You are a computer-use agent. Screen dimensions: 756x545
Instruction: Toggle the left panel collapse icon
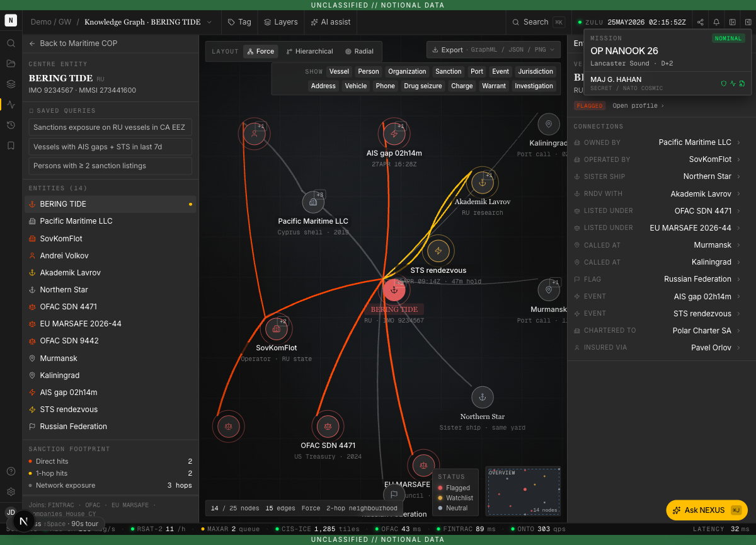point(733,22)
